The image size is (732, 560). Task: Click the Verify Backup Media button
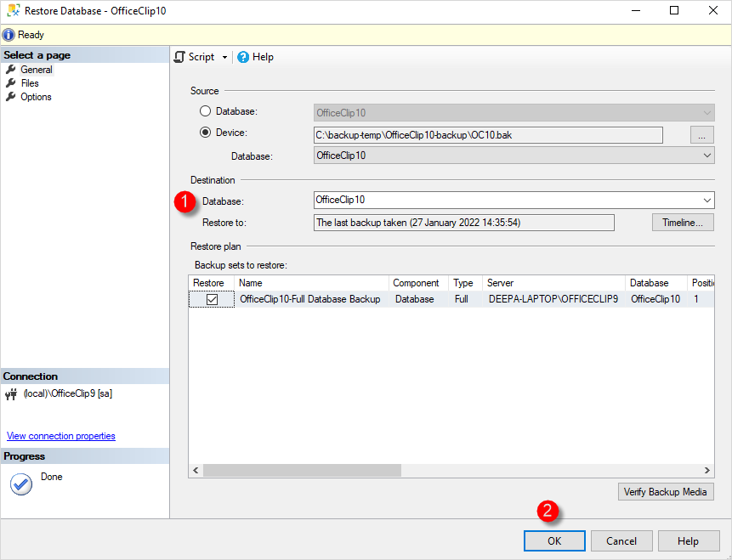666,492
